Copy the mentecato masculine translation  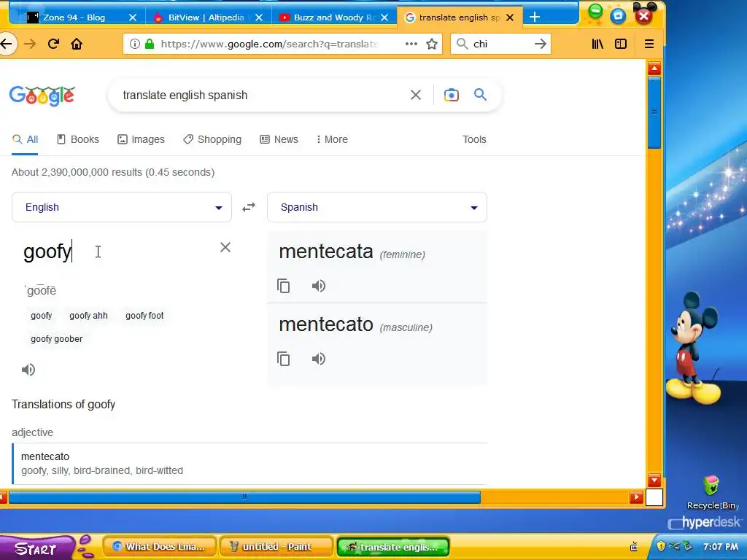tap(284, 359)
